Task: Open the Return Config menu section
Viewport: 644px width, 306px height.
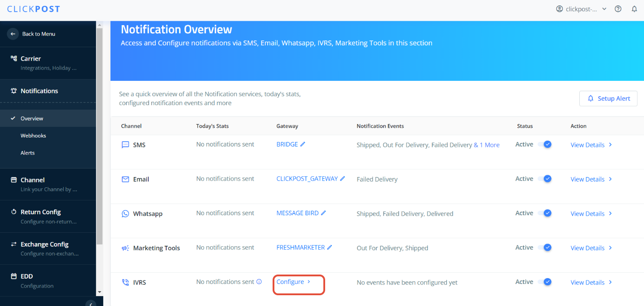Action: (48, 217)
